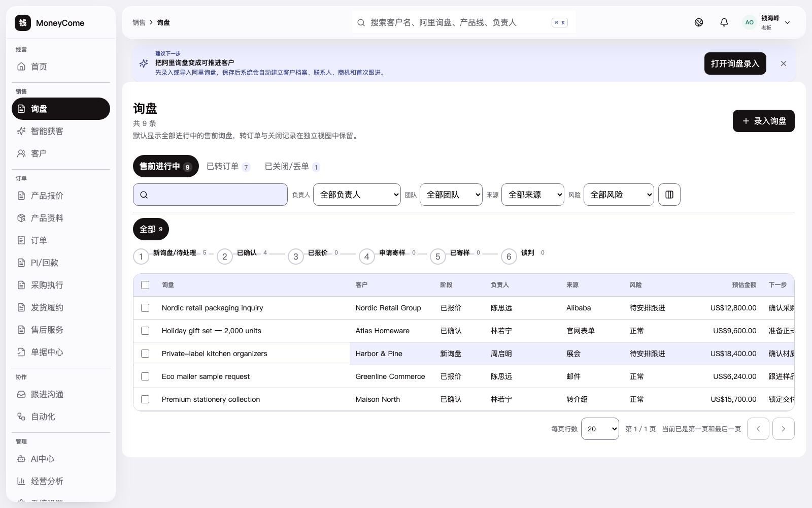Toggle column settings icon button
Image resolution: width=812 pixels, height=508 pixels.
pos(669,195)
